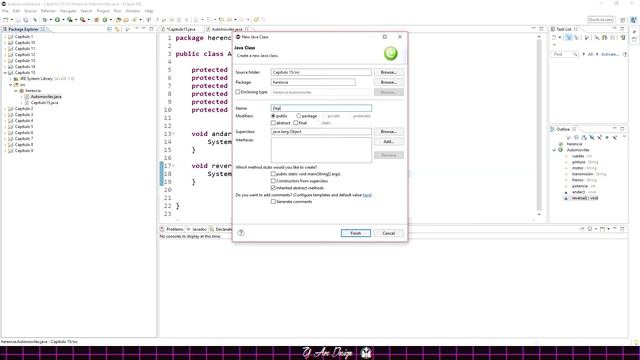Select reversa() method in Outline

[x=584, y=198]
